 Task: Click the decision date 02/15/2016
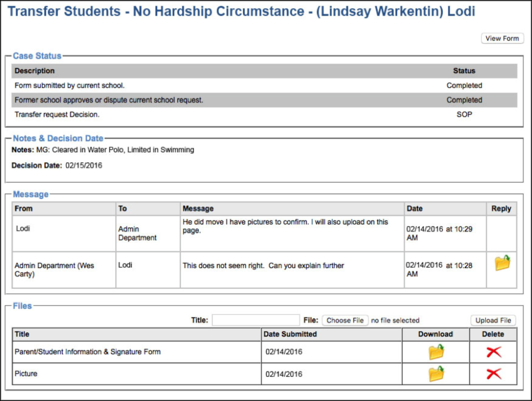coord(84,165)
